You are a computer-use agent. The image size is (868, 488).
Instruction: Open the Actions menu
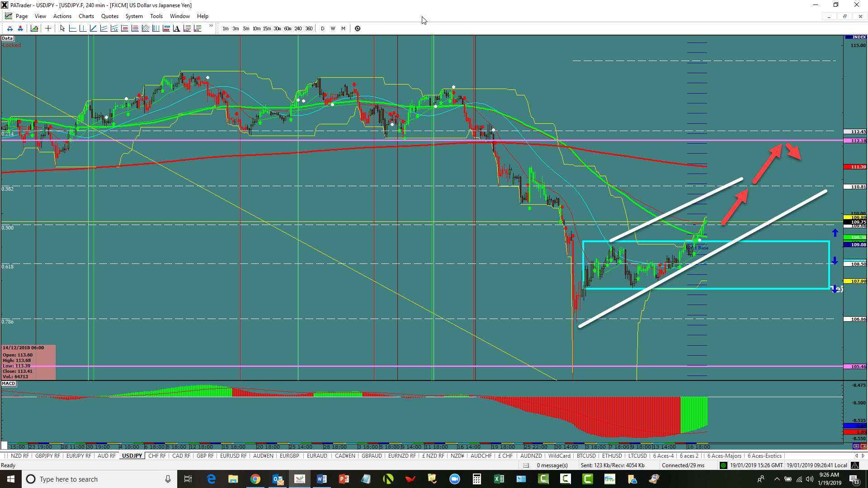[62, 16]
